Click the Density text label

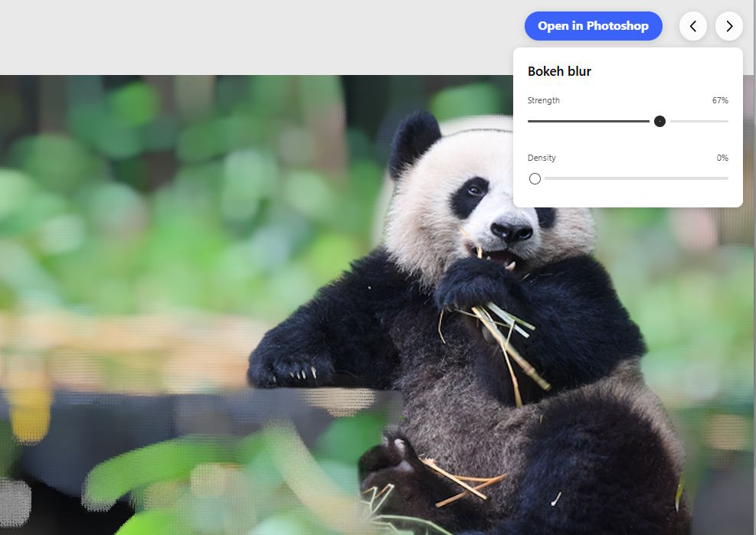click(541, 158)
